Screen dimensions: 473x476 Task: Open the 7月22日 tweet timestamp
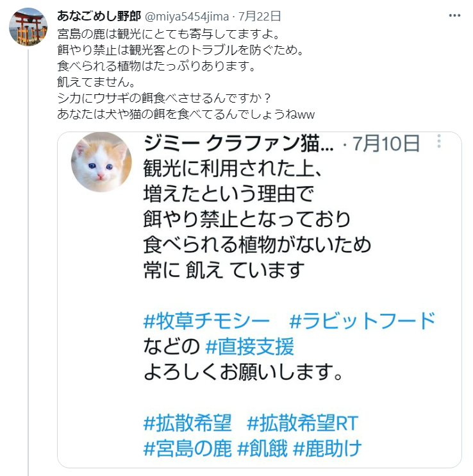[260, 16]
